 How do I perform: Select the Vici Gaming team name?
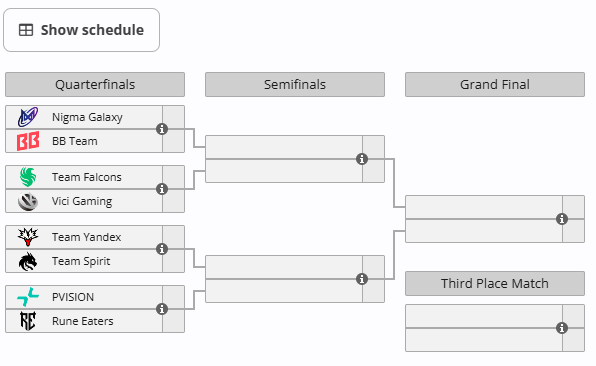(x=82, y=201)
